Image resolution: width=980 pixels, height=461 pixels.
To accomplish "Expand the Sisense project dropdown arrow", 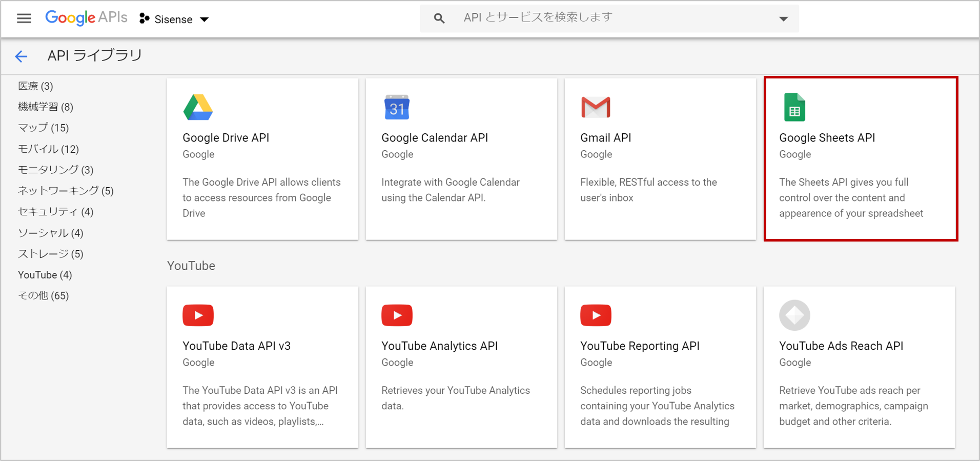I will tap(205, 19).
